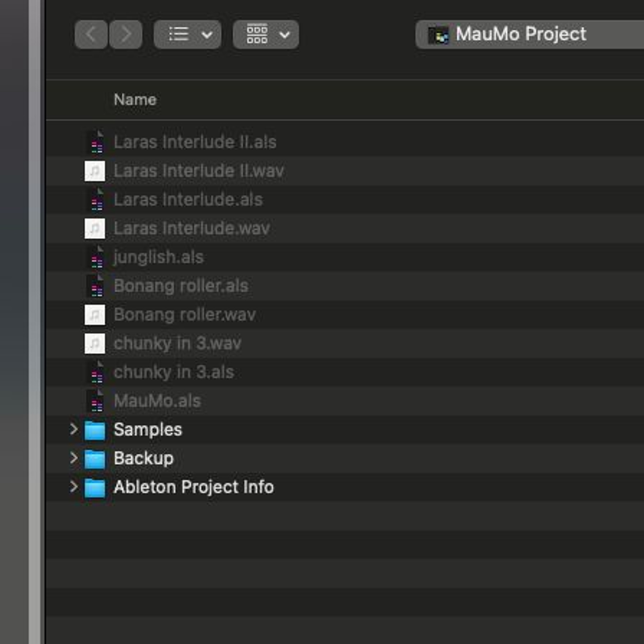The width and height of the screenshot is (644, 644).
Task: Open the MauMo Project location popup
Action: pos(521,34)
